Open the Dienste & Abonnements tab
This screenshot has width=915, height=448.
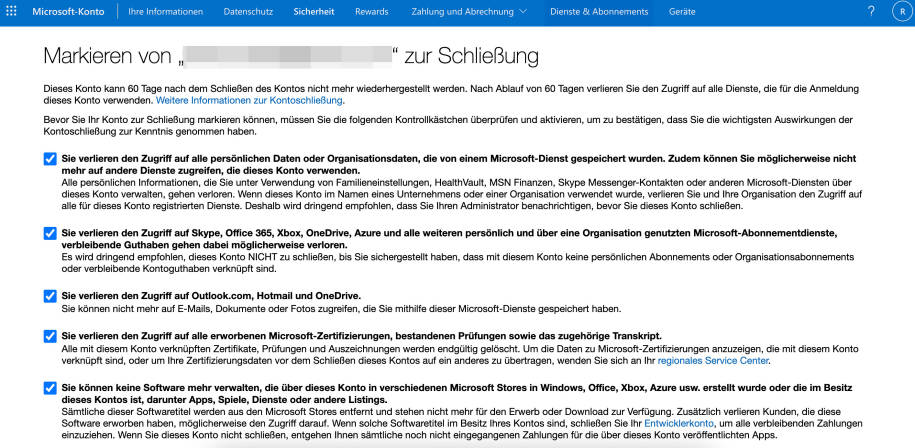[599, 12]
